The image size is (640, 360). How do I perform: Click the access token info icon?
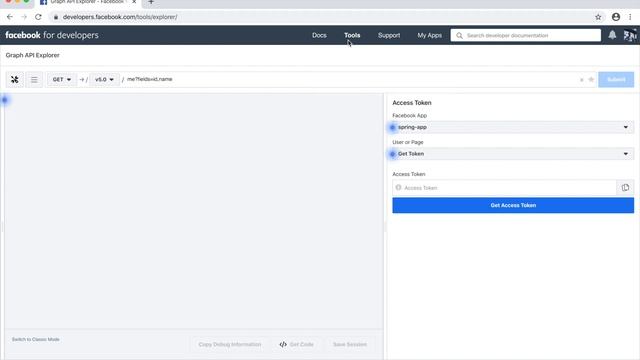[x=398, y=188]
